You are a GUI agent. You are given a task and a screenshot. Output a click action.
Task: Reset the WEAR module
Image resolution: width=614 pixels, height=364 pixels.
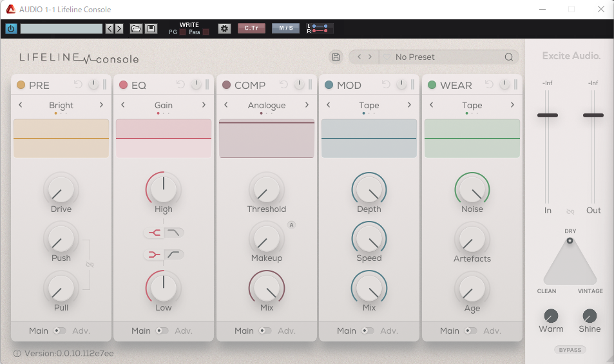489,84
